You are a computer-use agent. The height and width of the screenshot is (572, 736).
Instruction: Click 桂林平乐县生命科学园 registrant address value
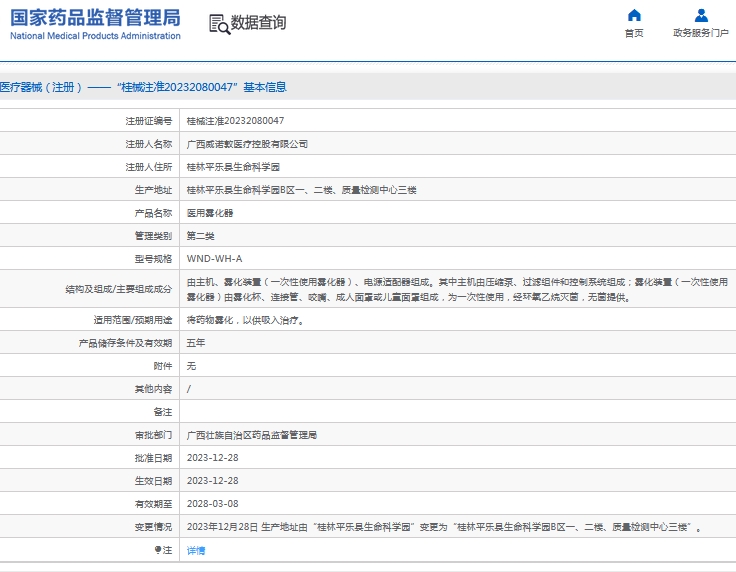click(x=233, y=167)
